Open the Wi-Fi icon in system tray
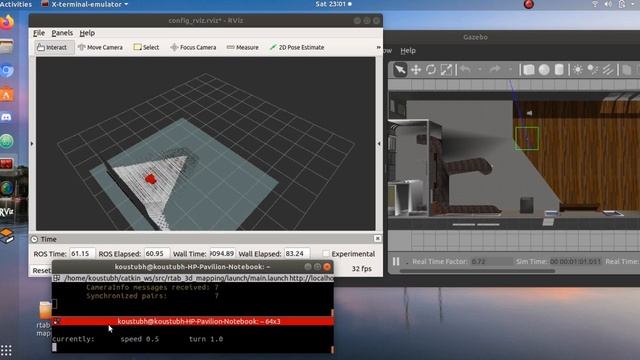640x360 pixels. coord(595,4)
